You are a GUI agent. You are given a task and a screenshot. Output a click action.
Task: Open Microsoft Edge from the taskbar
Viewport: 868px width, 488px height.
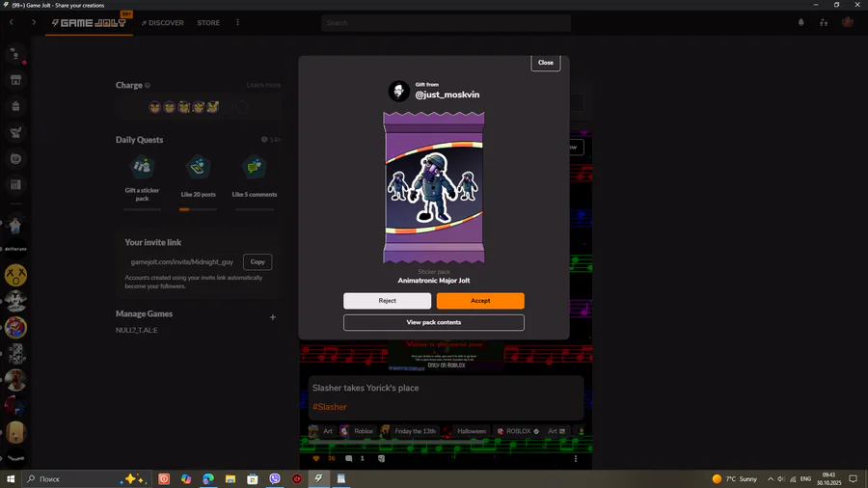(208, 479)
